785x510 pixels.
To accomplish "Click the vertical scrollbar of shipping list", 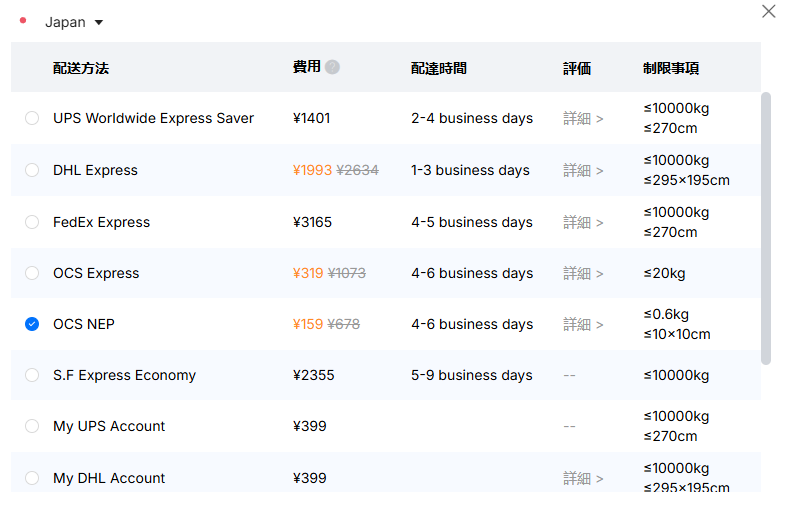I will point(766,229).
